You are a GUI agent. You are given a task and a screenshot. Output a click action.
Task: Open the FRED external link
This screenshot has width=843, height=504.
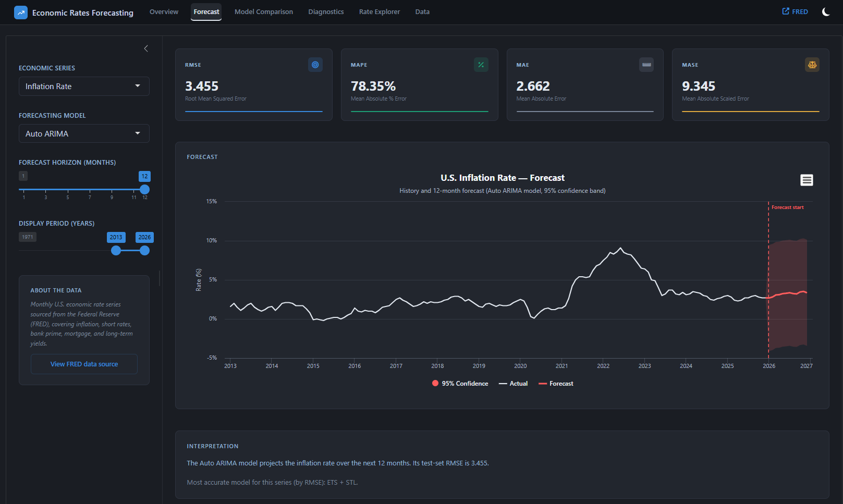(795, 11)
